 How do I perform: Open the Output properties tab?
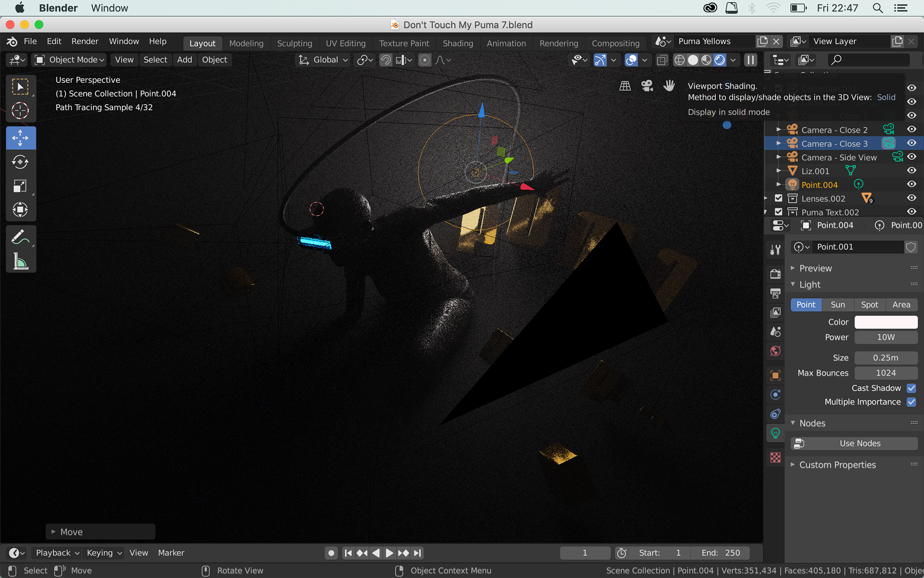coord(775,293)
